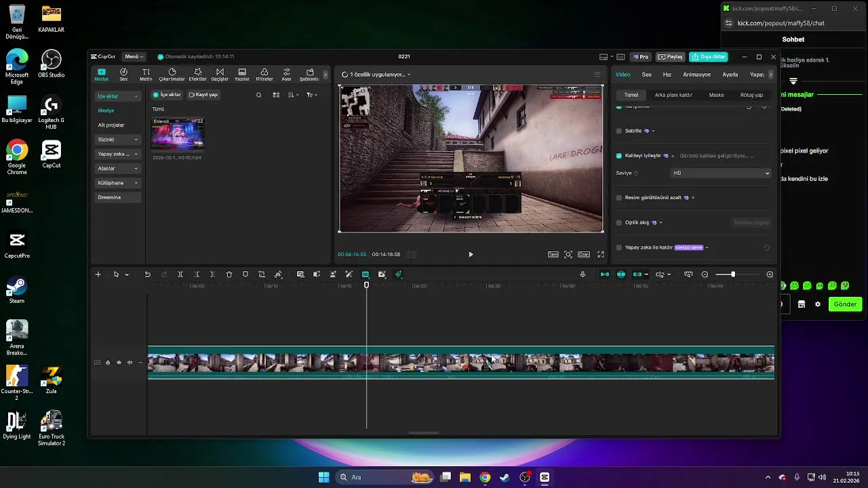Click the timeline playhead marker
Image resolution: width=868 pixels, height=488 pixels.
[x=367, y=285]
